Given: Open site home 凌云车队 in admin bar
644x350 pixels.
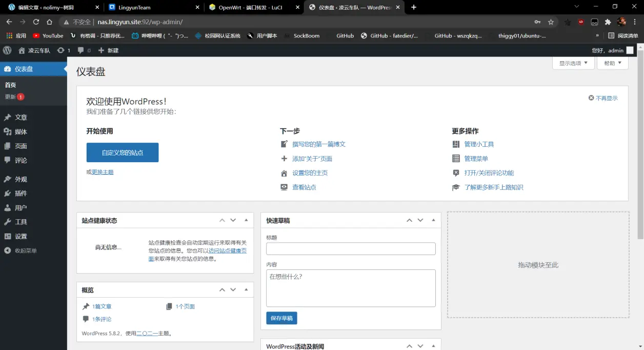Looking at the screenshot, I should [x=34, y=50].
